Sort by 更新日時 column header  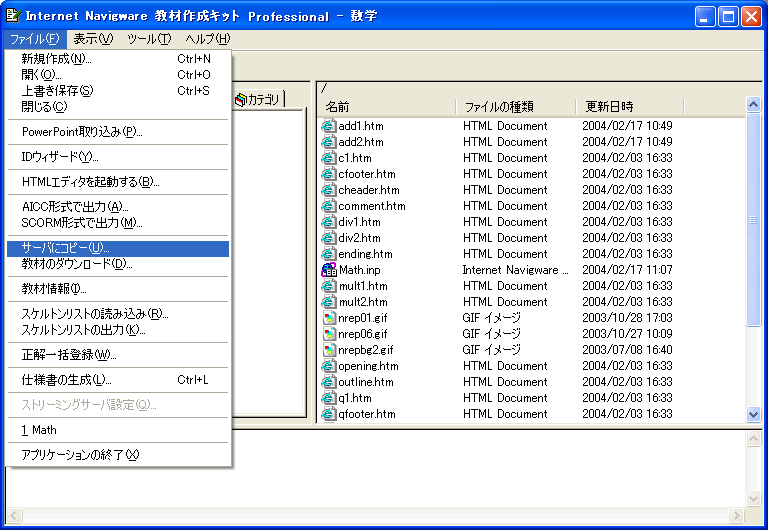[629, 106]
